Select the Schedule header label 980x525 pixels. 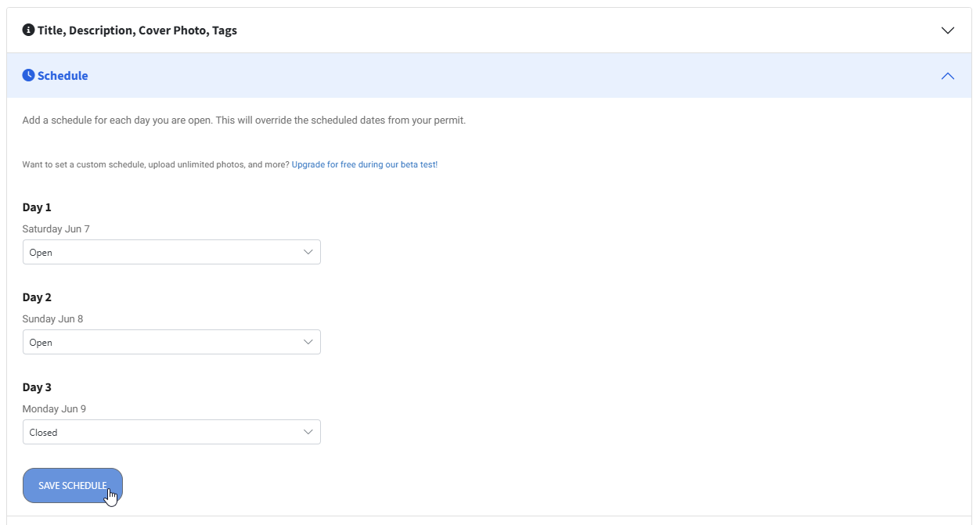pos(63,76)
